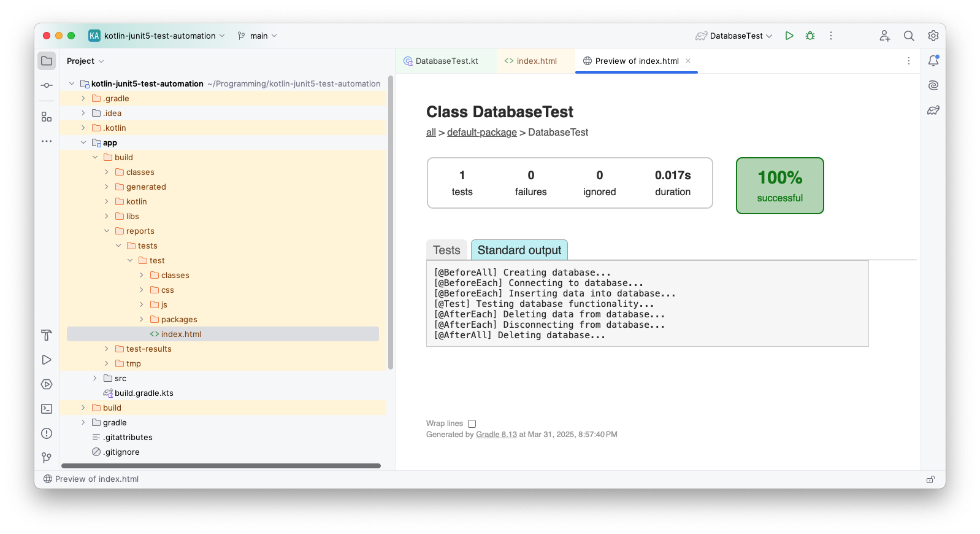Screen dimensions: 980x534
Task: Click the lock icon in status bar
Action: pyautogui.click(x=930, y=479)
